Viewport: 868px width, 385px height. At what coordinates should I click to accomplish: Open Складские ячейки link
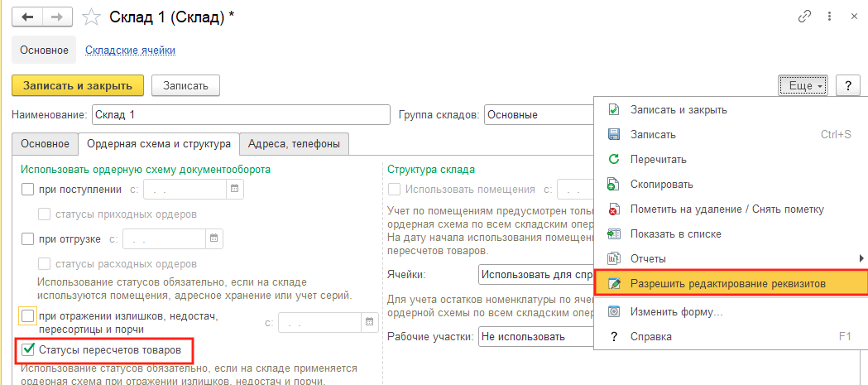point(130,51)
